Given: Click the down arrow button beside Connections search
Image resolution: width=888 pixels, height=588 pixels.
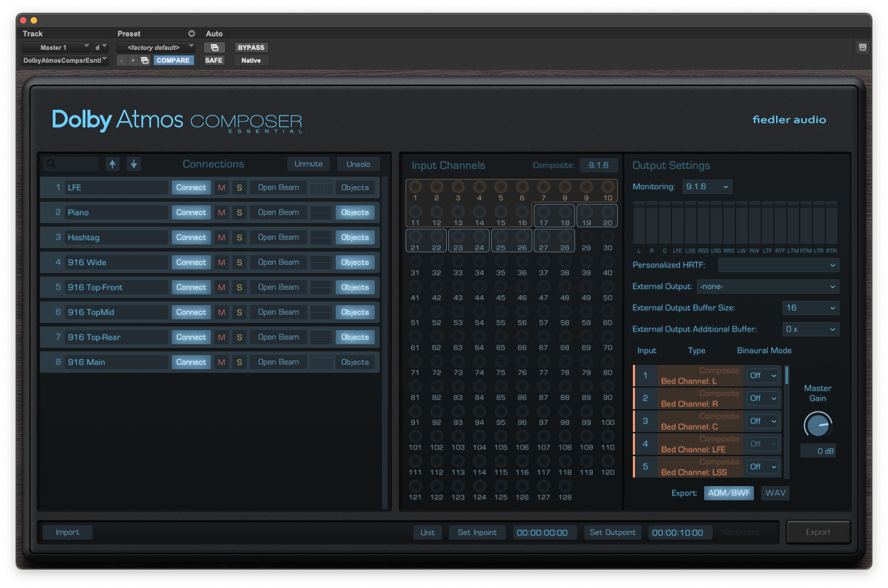Looking at the screenshot, I should (x=133, y=164).
